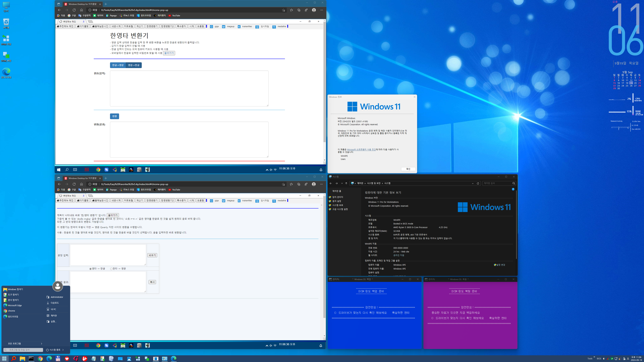Click the highlighted date 19 in the desktop calendar
The height and width of the screenshot is (362, 644).
631,83
